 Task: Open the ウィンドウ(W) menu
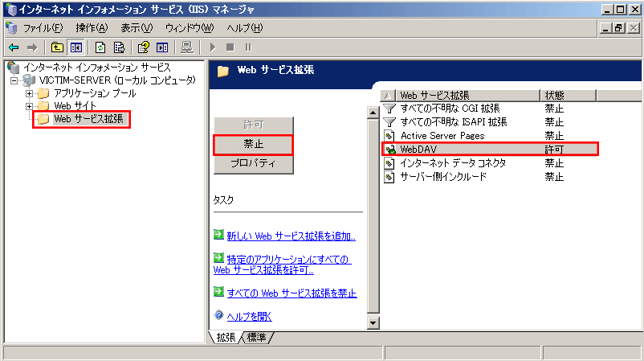(x=190, y=28)
